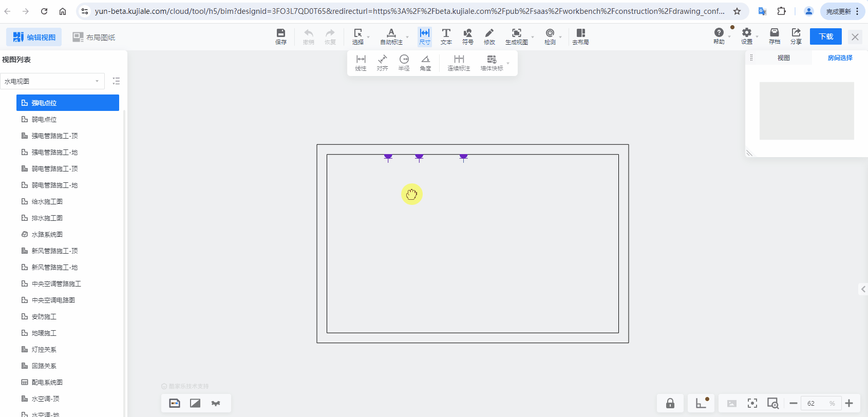
Task: Expand the Auto Annotate (自动标注) dropdown
Action: tap(407, 37)
